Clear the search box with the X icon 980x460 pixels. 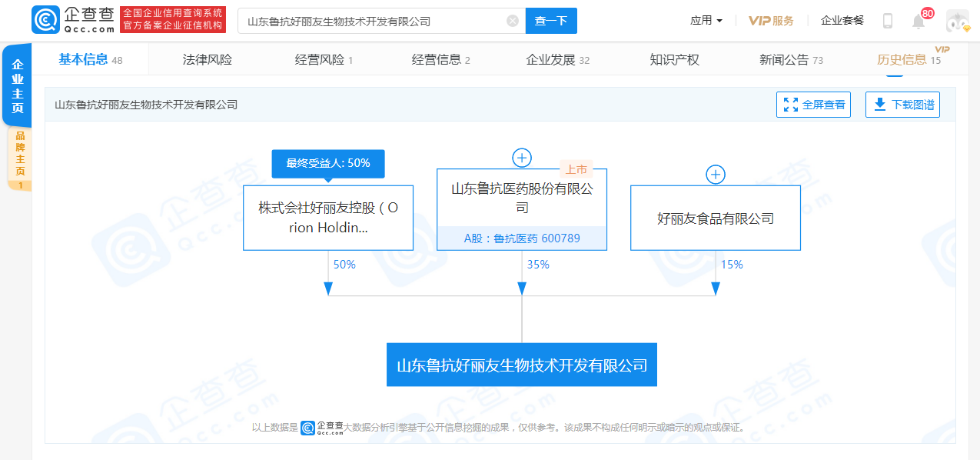pyautogui.click(x=513, y=21)
